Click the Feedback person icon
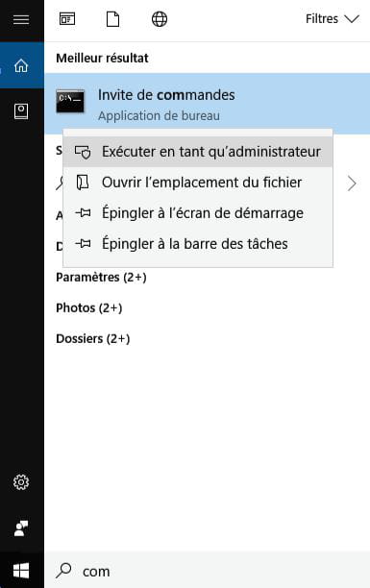370x588 pixels. [x=21, y=528]
